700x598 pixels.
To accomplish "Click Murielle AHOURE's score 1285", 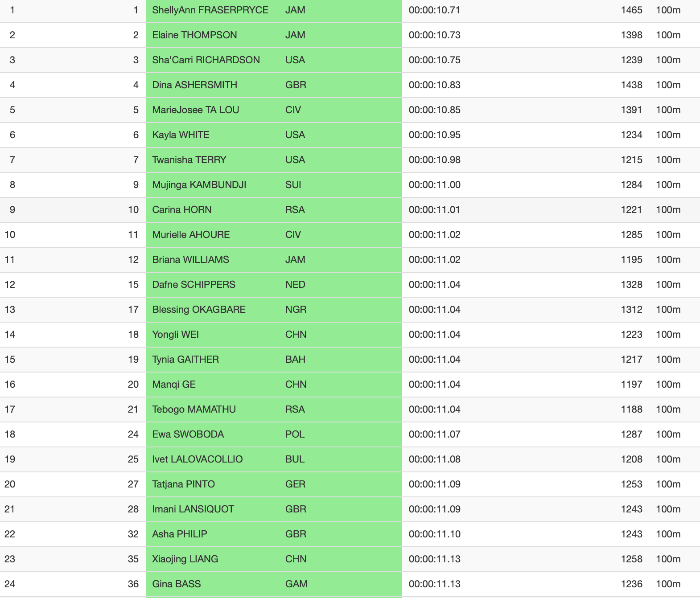I will 631,235.
